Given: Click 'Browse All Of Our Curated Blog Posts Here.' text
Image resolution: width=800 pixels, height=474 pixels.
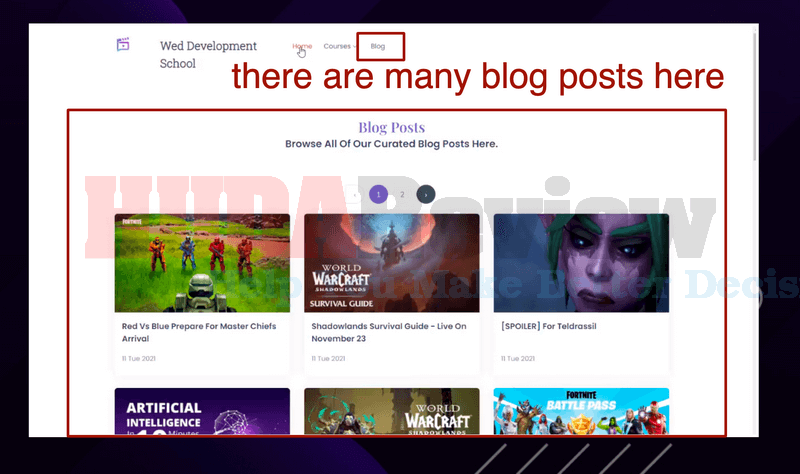Looking at the screenshot, I should [x=391, y=144].
